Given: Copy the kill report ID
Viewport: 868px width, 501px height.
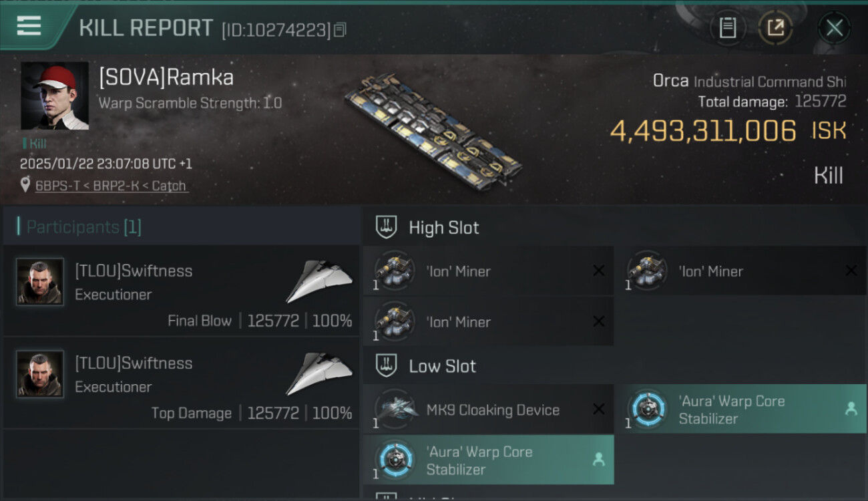Looking at the screenshot, I should [x=340, y=29].
